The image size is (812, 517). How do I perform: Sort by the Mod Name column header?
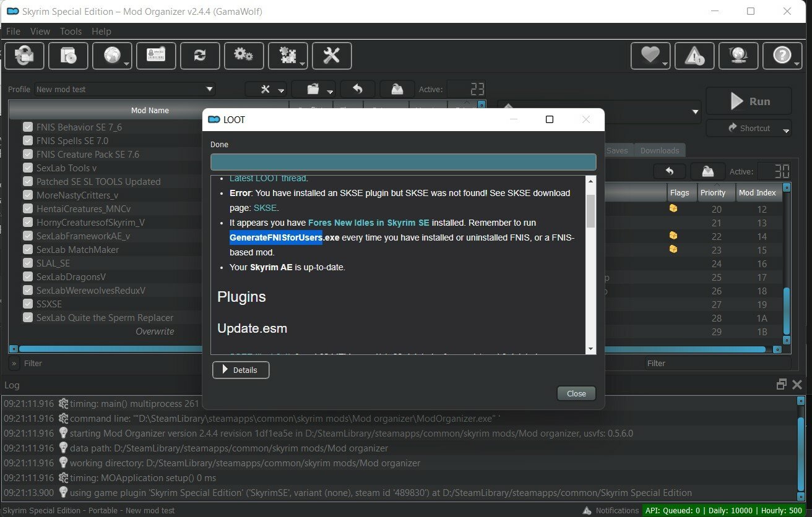pyautogui.click(x=150, y=111)
